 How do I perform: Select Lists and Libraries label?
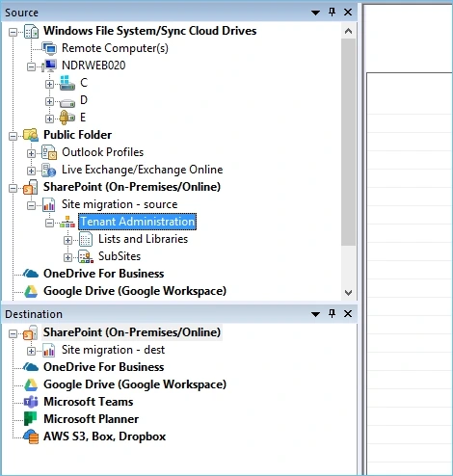[143, 239]
